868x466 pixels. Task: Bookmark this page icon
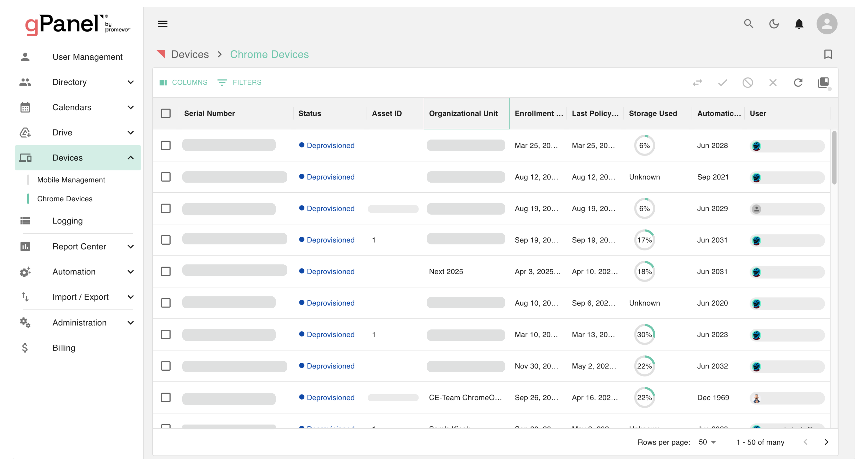point(828,54)
